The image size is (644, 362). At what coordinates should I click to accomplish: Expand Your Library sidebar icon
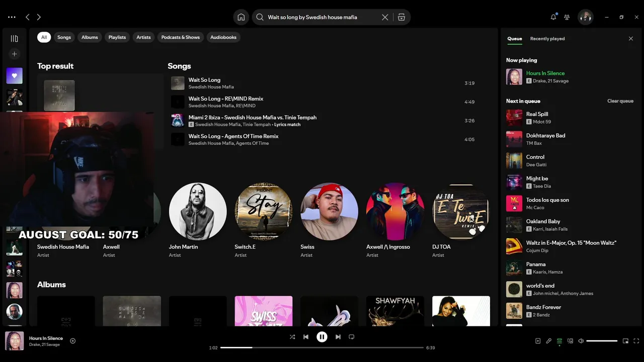click(14, 39)
